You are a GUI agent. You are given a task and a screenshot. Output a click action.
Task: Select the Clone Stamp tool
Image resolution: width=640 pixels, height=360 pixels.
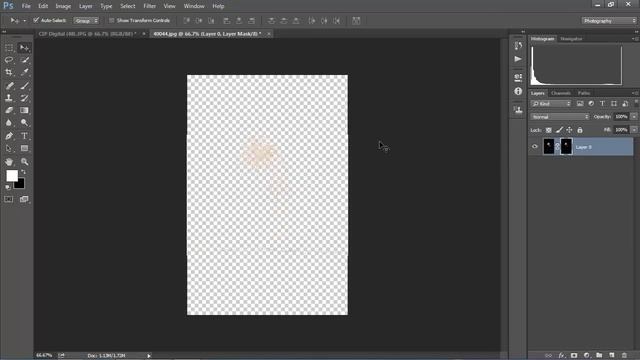(x=9, y=98)
